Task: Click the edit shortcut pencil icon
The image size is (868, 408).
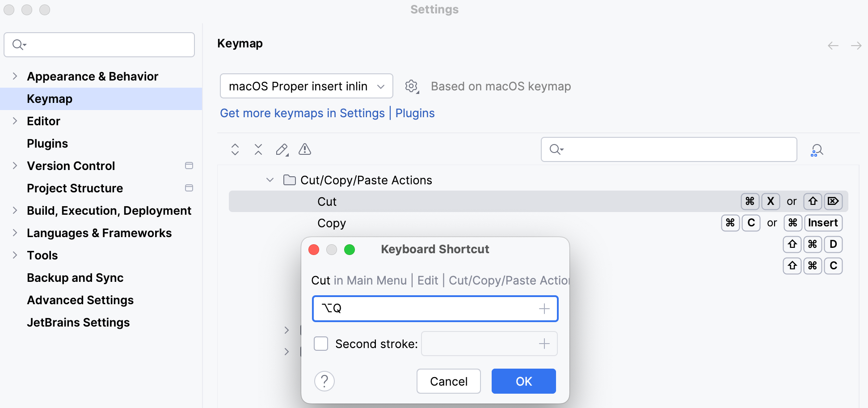Action: pos(281,149)
